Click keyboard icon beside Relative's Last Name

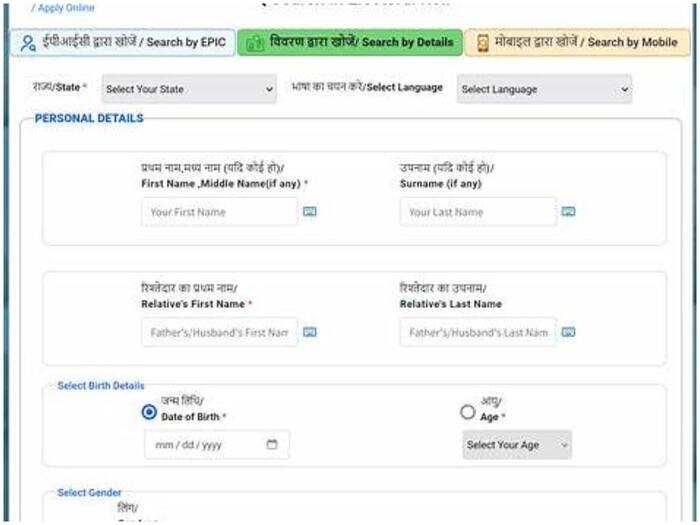(568, 332)
